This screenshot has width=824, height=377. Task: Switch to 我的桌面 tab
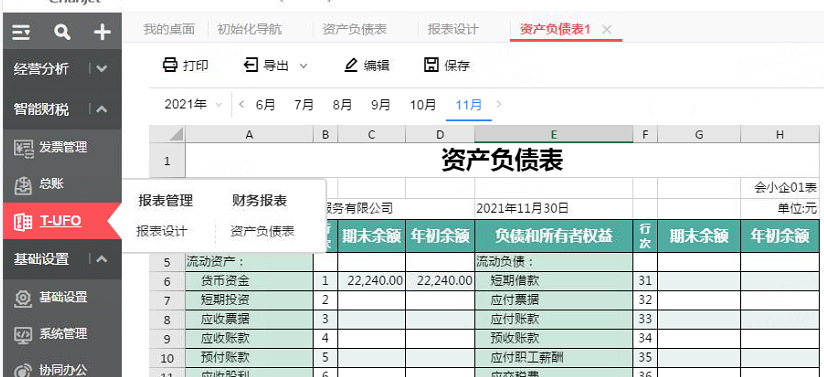click(169, 29)
